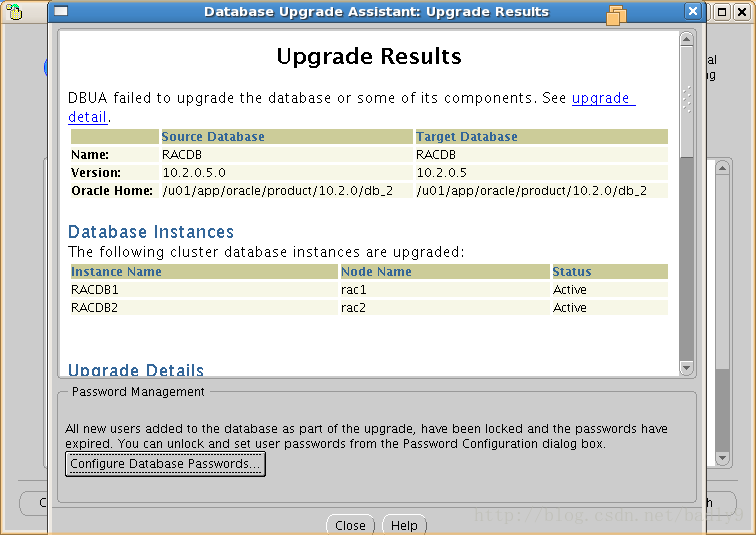Screen dimensions: 756x535
Task: Maximize the background DBUA window
Action: (x=722, y=12)
